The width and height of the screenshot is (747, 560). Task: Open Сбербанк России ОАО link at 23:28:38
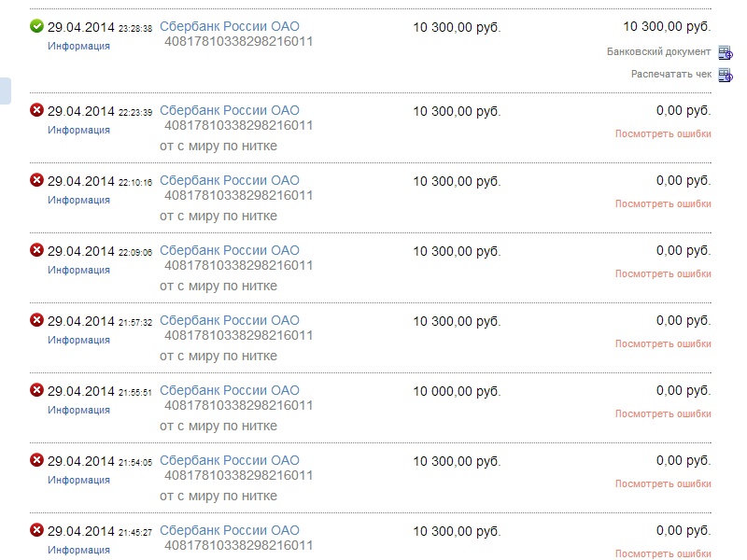[x=229, y=27]
